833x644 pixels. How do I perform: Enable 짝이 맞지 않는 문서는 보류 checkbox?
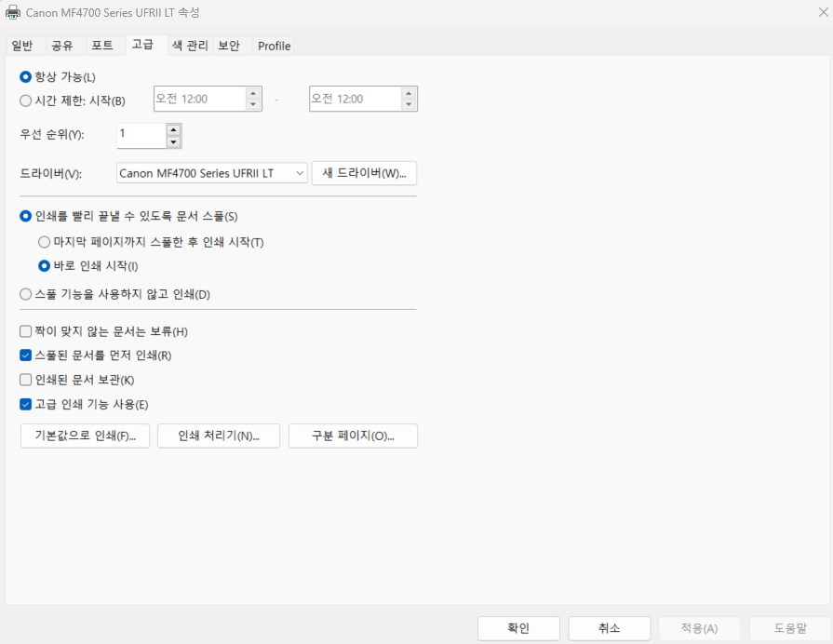click(25, 331)
